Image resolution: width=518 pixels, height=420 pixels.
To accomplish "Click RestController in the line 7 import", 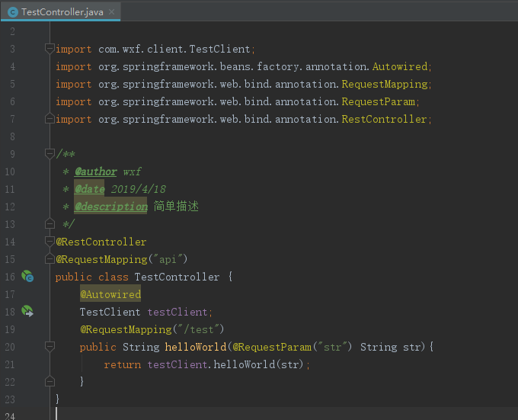I will click(384, 119).
